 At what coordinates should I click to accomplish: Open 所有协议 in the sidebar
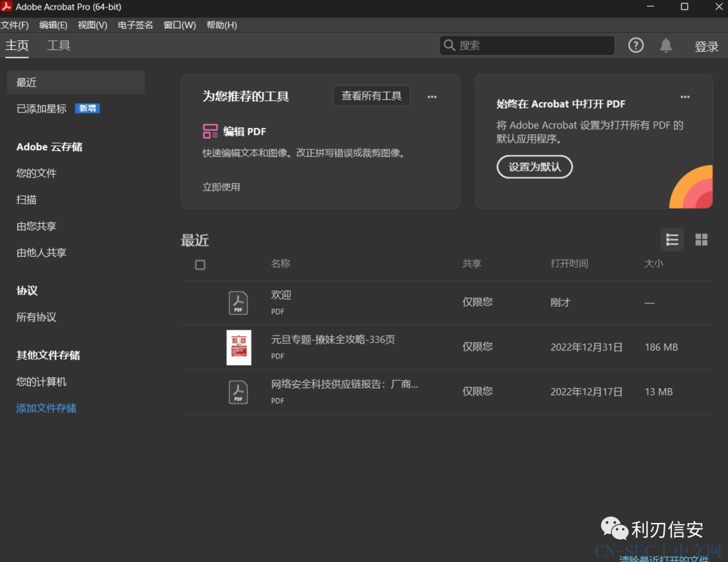click(36, 317)
